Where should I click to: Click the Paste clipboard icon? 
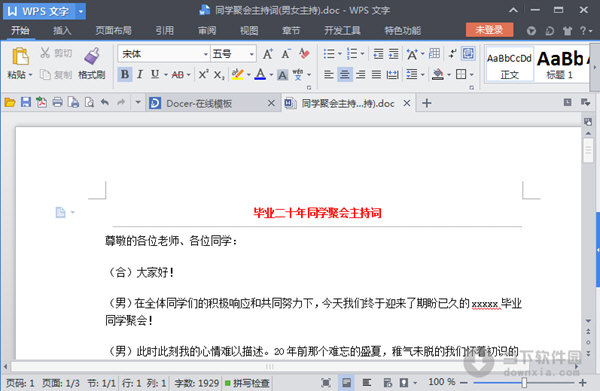click(x=20, y=57)
